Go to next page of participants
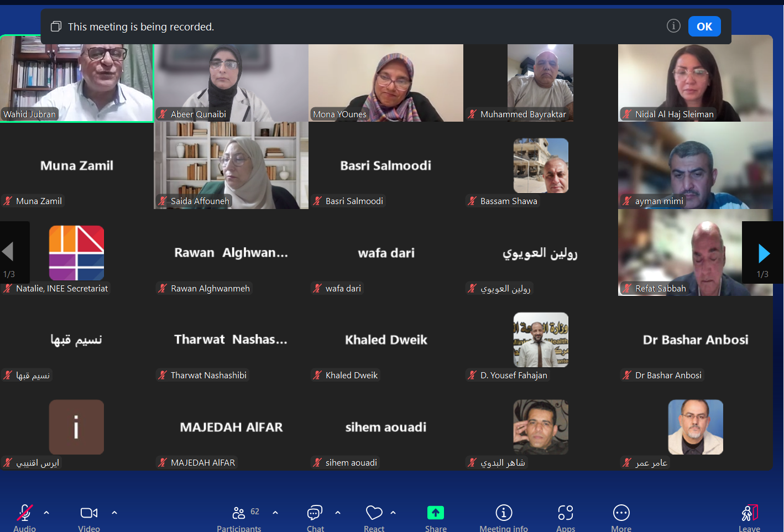Screen dimensions: 784x532 click(764, 253)
